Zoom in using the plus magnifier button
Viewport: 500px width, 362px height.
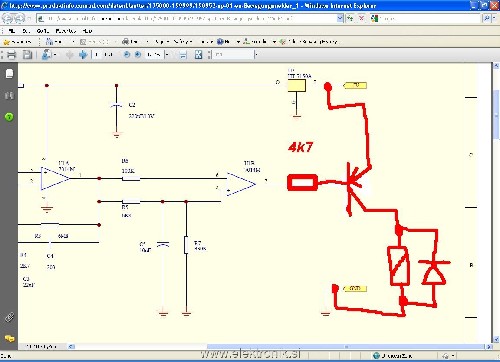click(138, 54)
